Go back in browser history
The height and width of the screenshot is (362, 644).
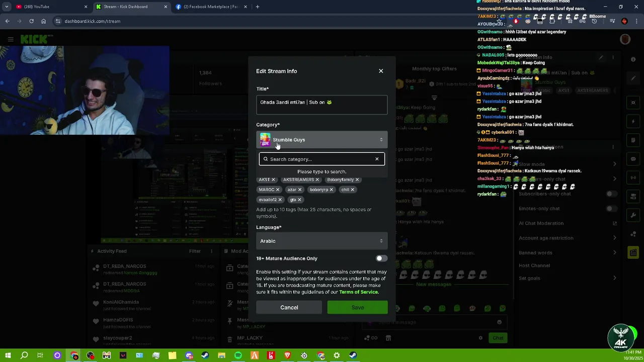[7, 21]
